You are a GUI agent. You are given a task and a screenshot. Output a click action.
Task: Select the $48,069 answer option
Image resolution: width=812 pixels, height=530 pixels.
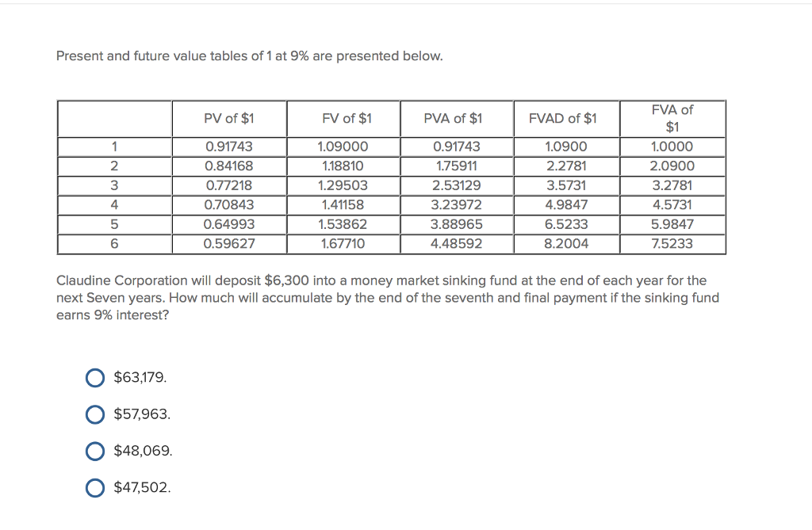click(94, 451)
